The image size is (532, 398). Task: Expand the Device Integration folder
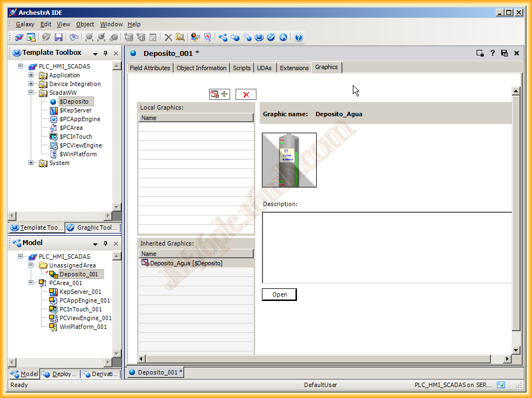(32, 84)
